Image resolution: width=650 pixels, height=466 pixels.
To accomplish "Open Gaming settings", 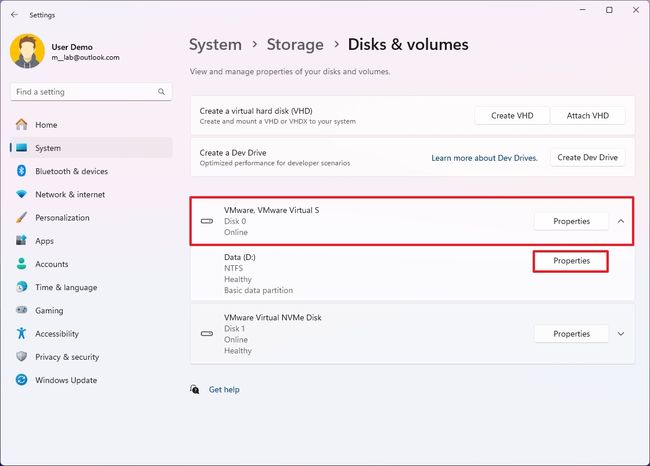I will point(49,310).
